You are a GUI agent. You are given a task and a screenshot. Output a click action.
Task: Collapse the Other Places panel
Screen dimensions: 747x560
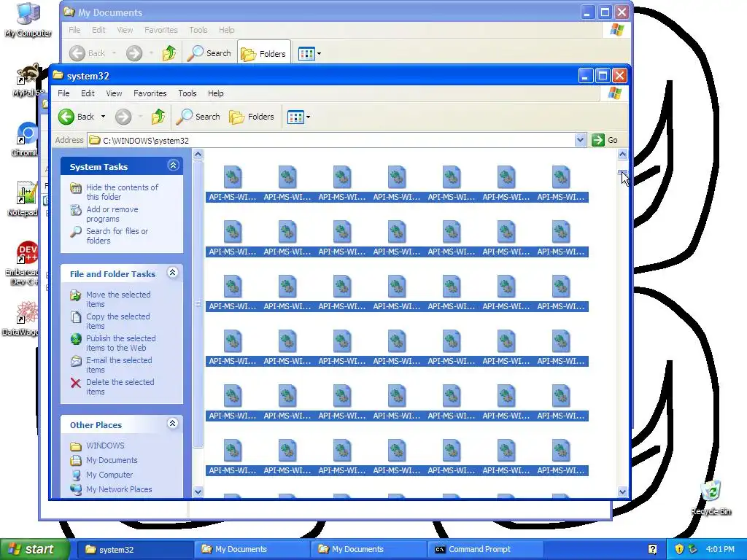[173, 424]
